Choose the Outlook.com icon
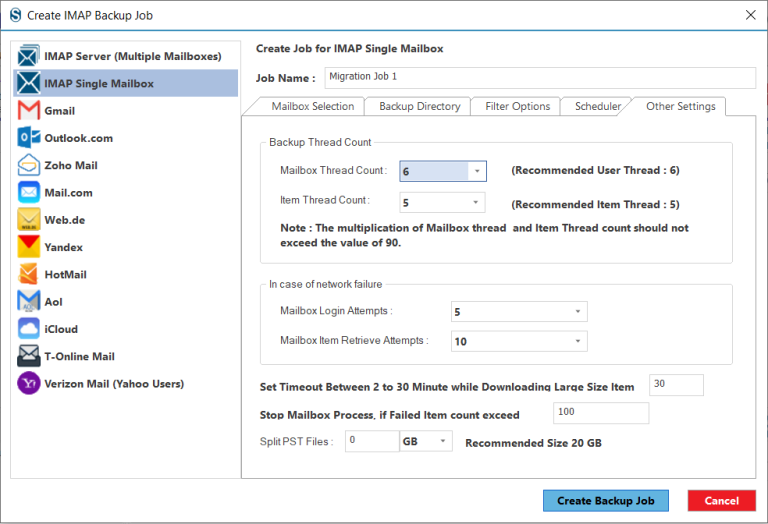 pyautogui.click(x=28, y=138)
